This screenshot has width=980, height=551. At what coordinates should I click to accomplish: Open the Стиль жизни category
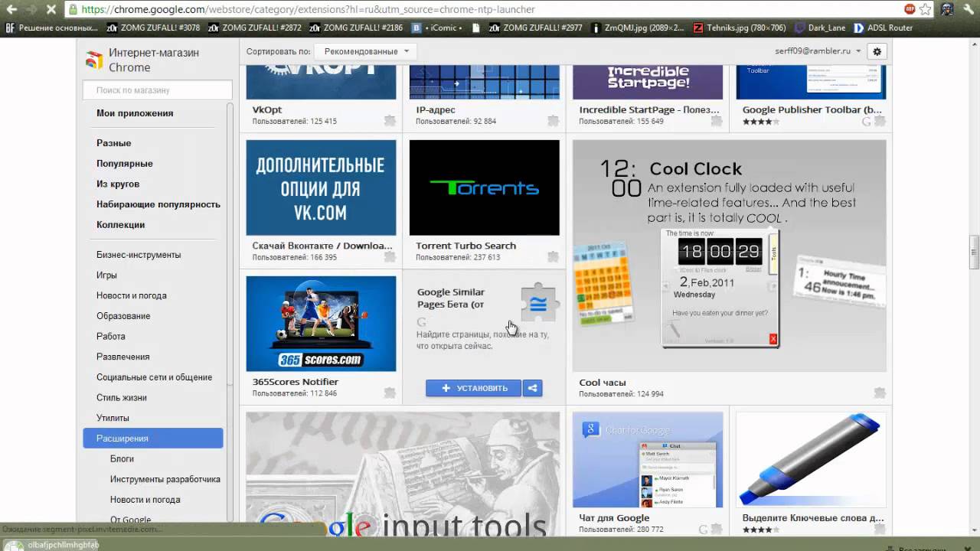[x=122, y=398]
